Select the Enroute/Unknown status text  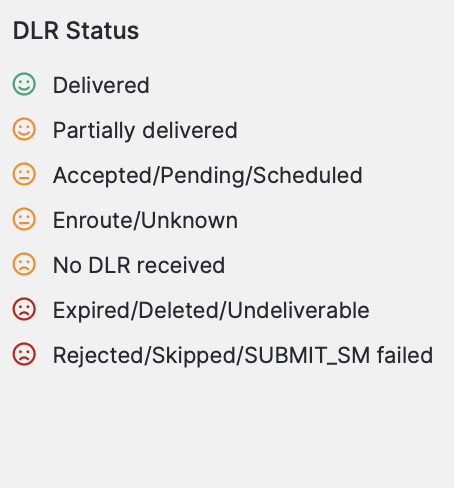[145, 220]
